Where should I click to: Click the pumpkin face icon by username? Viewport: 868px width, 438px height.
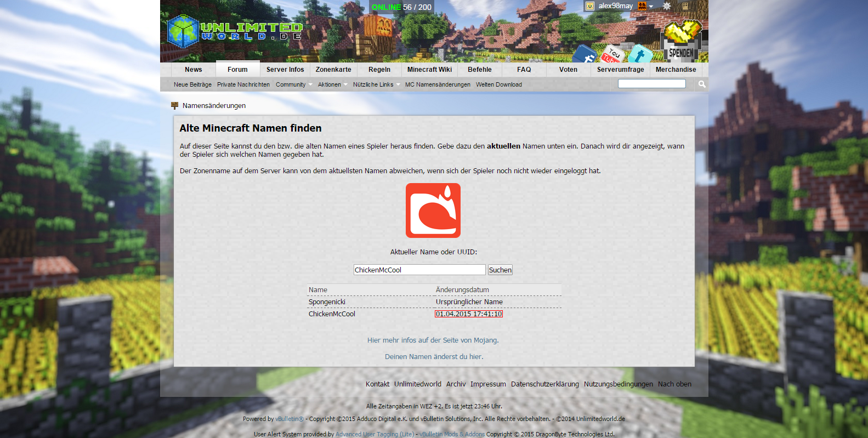pyautogui.click(x=642, y=6)
